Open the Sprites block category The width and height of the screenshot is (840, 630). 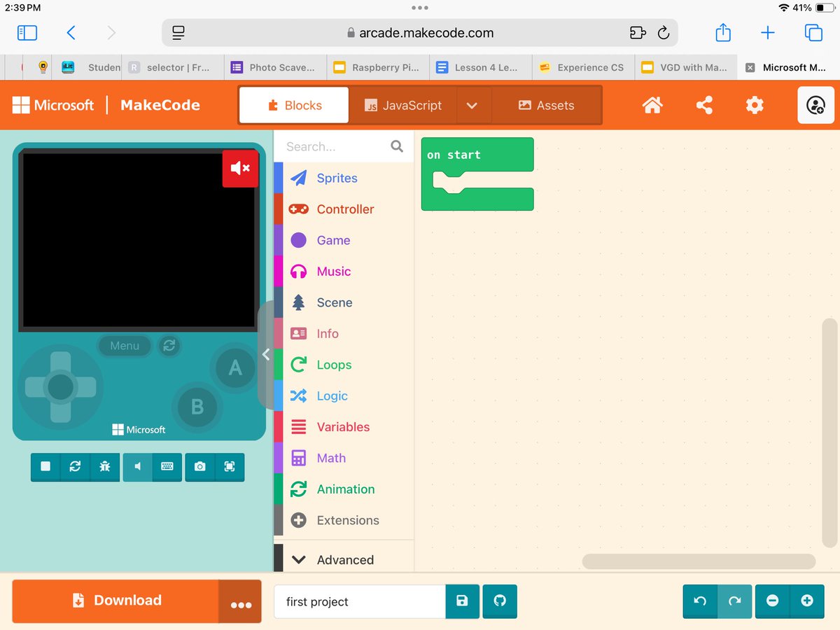tap(343, 178)
